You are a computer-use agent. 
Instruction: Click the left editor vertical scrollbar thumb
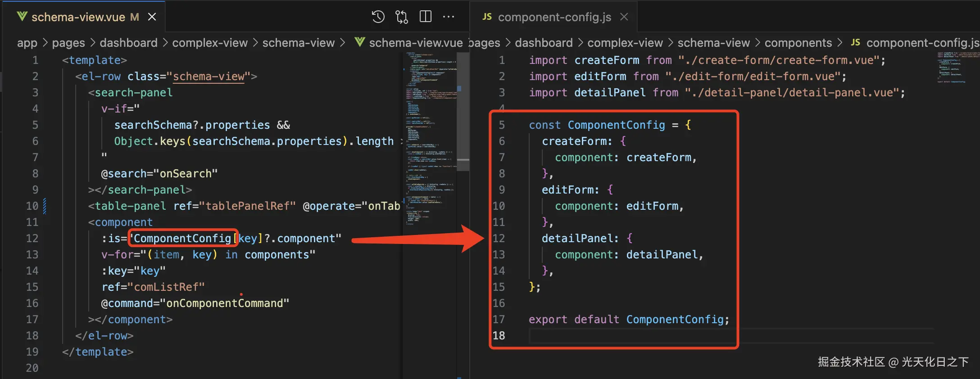click(463, 112)
